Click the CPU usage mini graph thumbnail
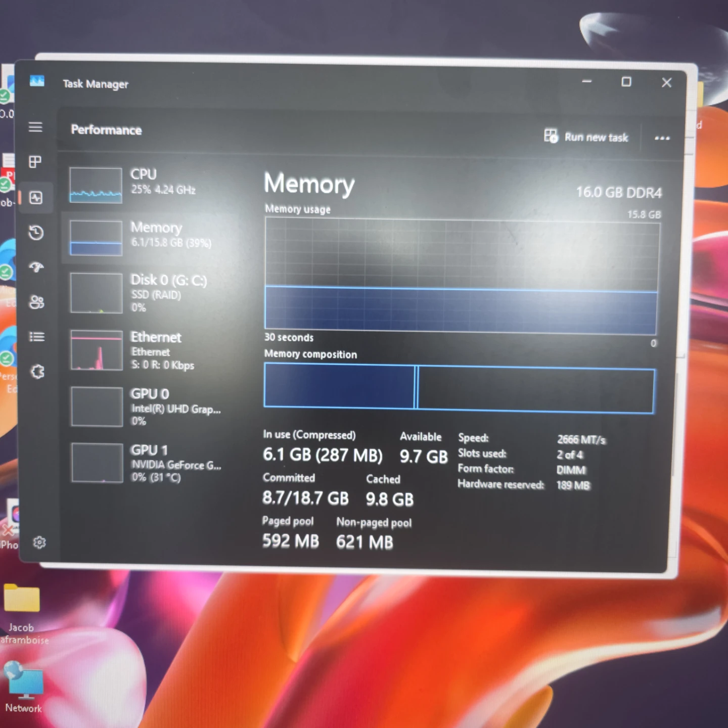The height and width of the screenshot is (728, 728). click(96, 185)
